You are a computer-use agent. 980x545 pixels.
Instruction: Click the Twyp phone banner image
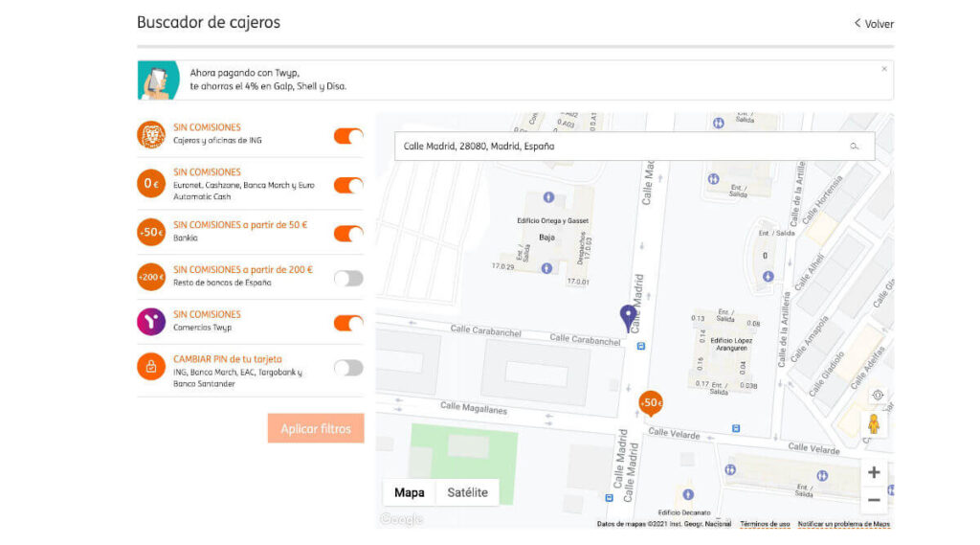159,80
